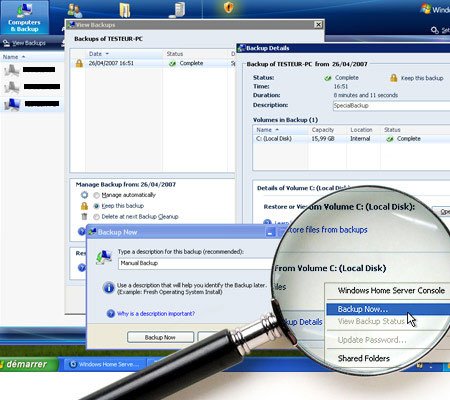Click the 15,99 GB capacity cell
Screen dimensions: 450x400
tap(323, 139)
